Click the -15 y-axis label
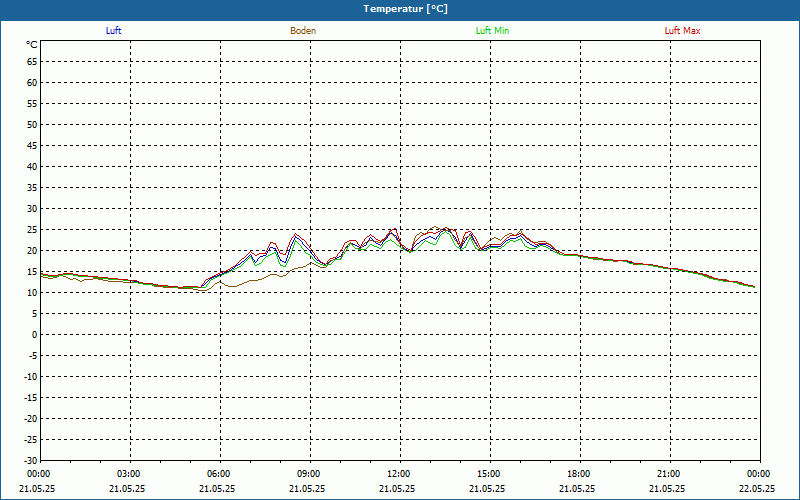 (30, 397)
